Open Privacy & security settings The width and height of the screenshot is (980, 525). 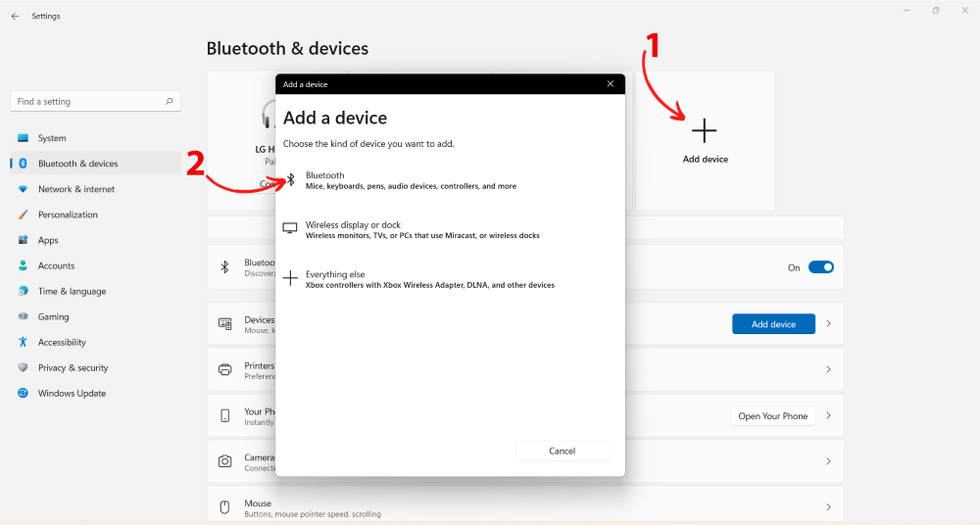(96, 368)
